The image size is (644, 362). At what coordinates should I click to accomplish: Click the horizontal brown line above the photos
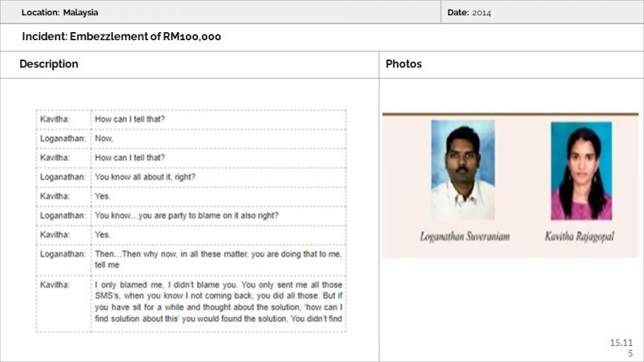pos(510,114)
